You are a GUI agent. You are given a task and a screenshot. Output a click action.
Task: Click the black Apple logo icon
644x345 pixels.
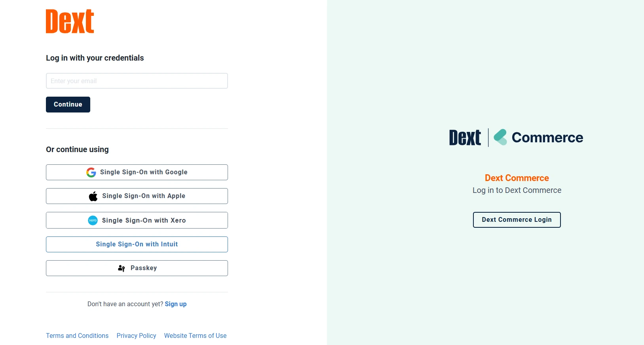[93, 196]
